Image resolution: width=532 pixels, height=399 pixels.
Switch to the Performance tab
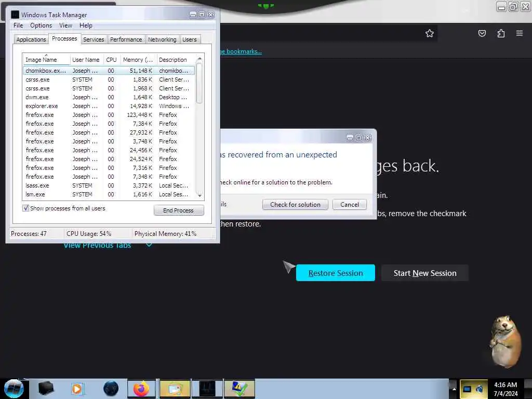(x=126, y=39)
